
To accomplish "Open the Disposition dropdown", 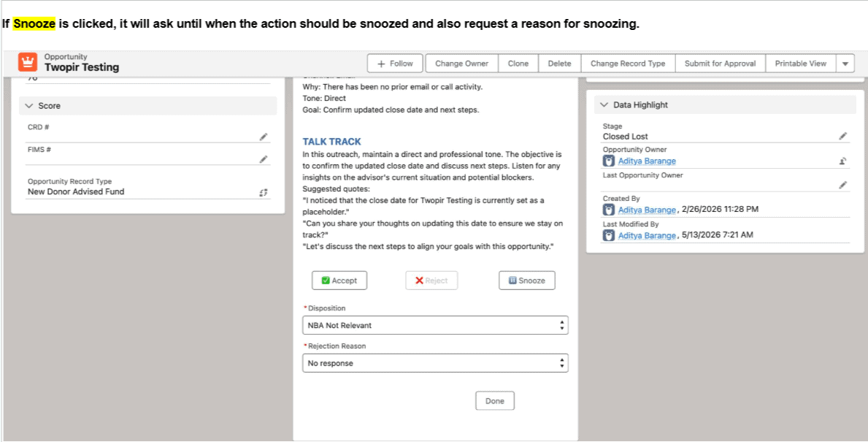I will pyautogui.click(x=435, y=325).
